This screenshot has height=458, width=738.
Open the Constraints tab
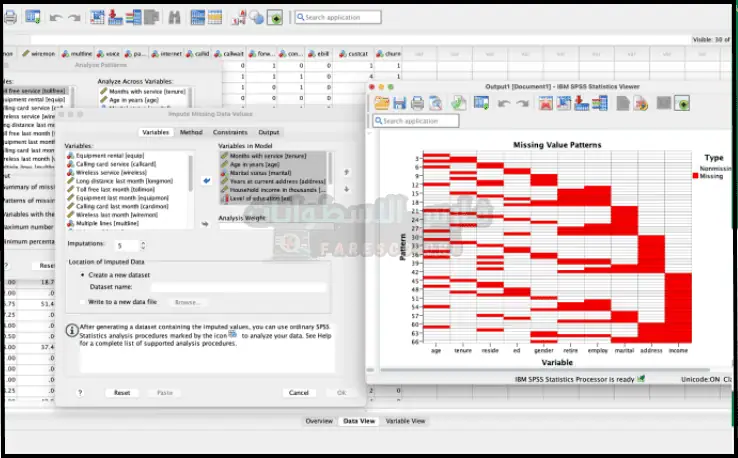click(x=230, y=132)
